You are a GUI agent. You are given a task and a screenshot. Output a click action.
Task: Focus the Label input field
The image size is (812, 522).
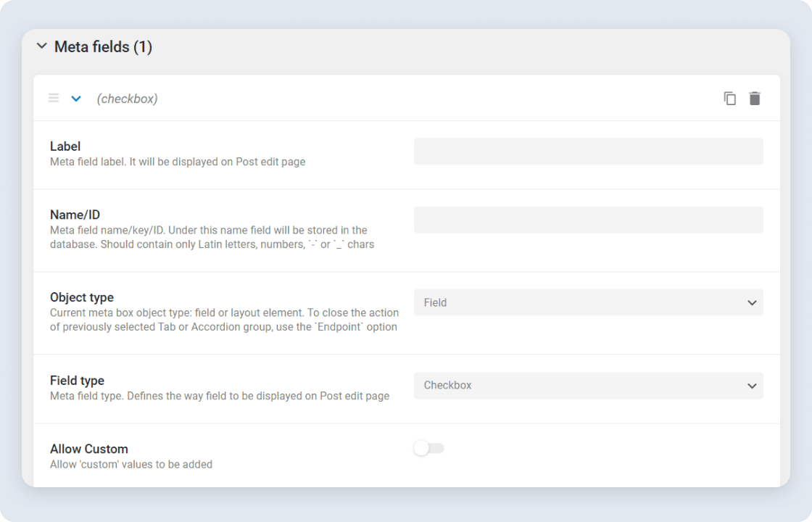pyautogui.click(x=588, y=152)
